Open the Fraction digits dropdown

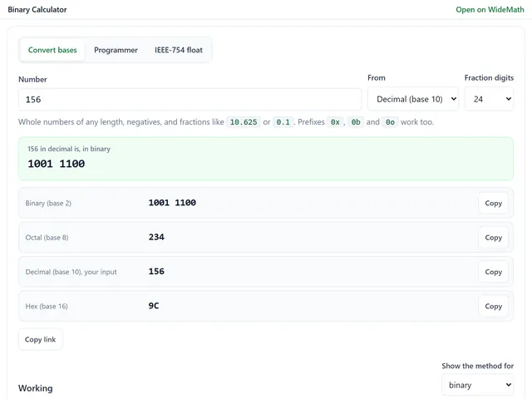pos(489,99)
